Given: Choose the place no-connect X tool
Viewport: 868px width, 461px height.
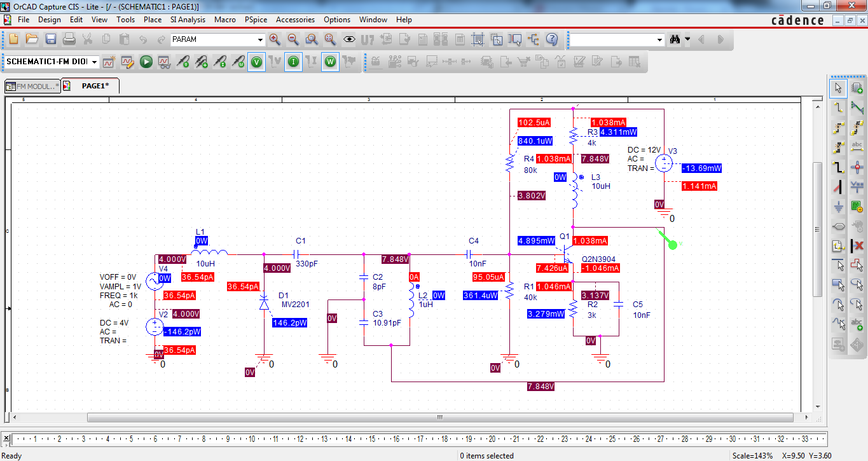Looking at the screenshot, I should [x=857, y=246].
